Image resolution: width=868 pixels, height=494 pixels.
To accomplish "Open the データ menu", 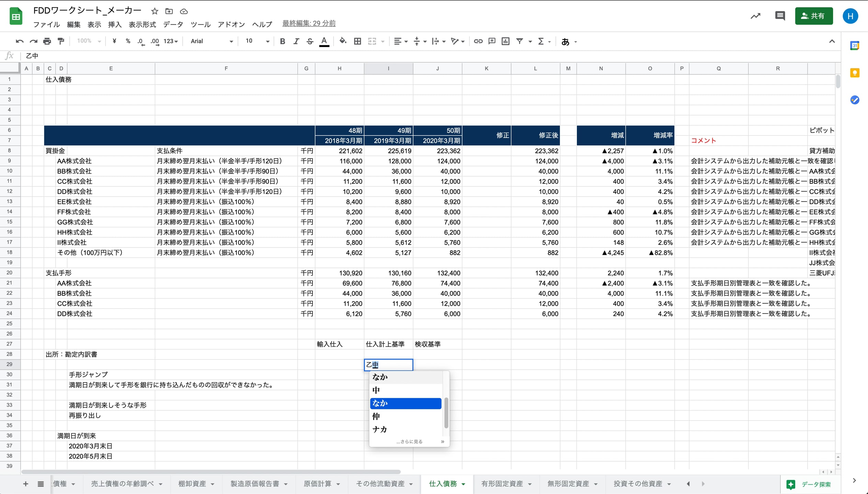I will (x=173, y=24).
